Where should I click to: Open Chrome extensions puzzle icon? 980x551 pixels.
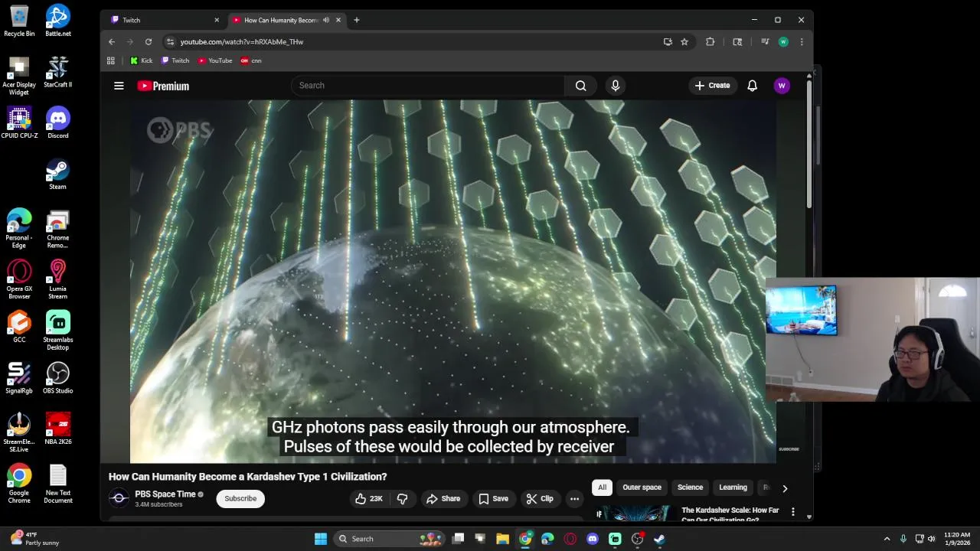pyautogui.click(x=710, y=42)
